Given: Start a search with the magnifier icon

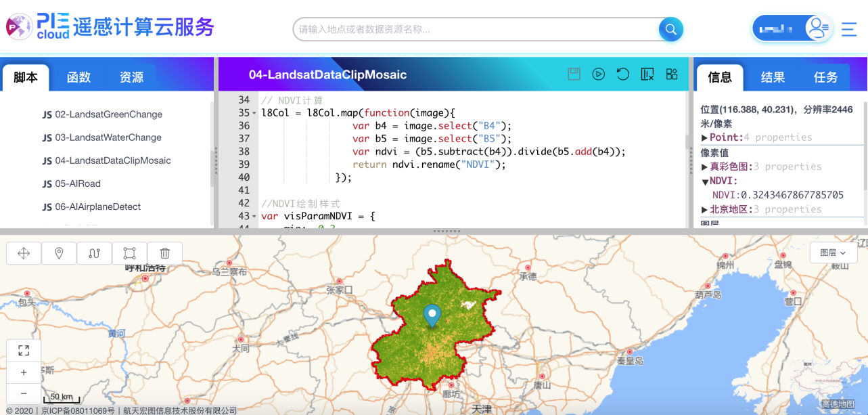Looking at the screenshot, I should pyautogui.click(x=670, y=29).
